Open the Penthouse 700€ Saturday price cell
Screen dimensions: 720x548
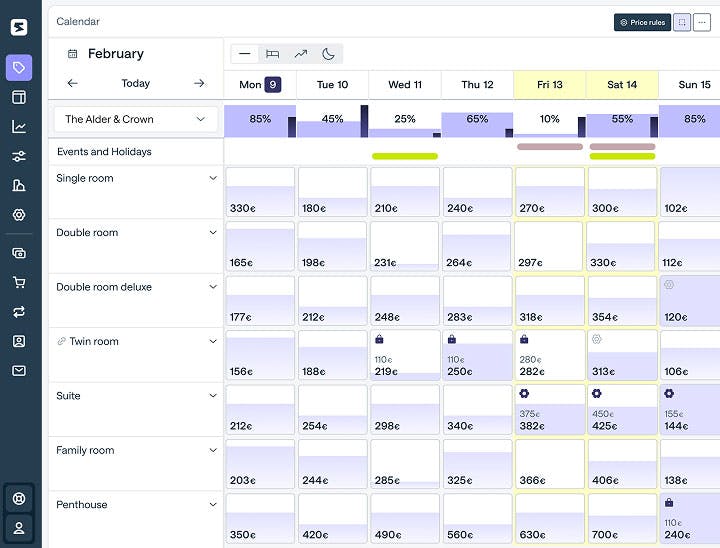point(622,519)
